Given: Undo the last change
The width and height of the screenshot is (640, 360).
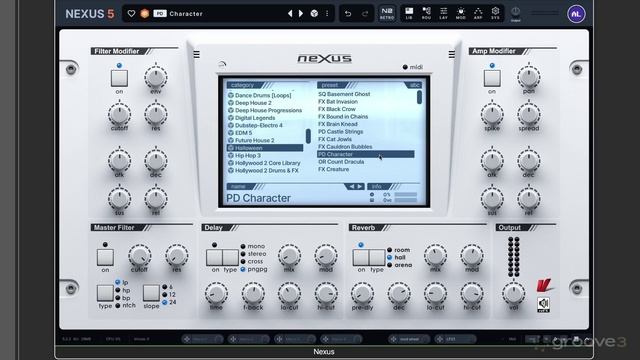Looking at the screenshot, I should point(348,14).
